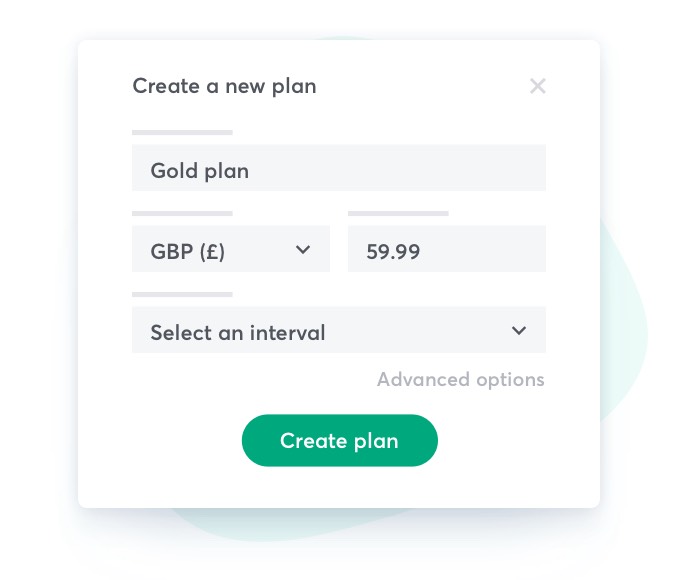Click the chevron arrow in the currency dropdown
This screenshot has width=680, height=580.
click(x=303, y=249)
